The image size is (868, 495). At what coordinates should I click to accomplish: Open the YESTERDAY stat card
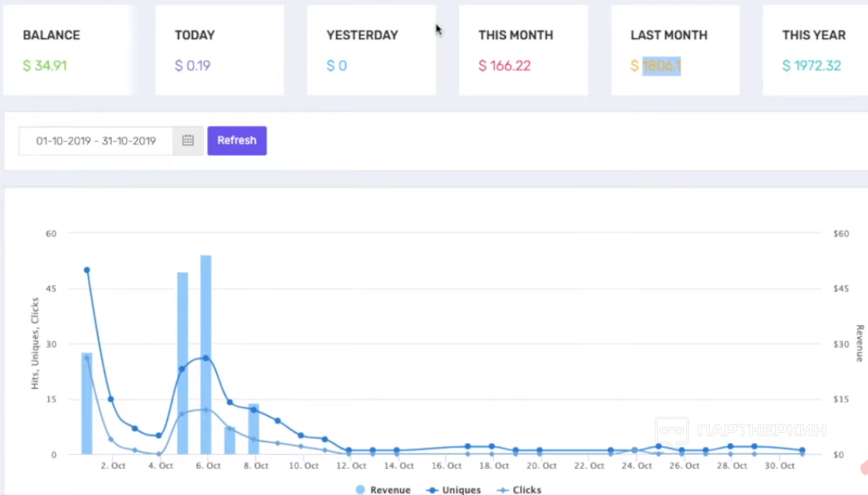(x=371, y=51)
